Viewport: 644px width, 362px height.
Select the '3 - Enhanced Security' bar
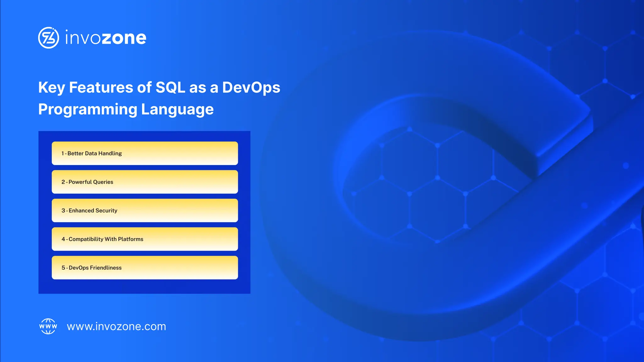click(x=145, y=210)
